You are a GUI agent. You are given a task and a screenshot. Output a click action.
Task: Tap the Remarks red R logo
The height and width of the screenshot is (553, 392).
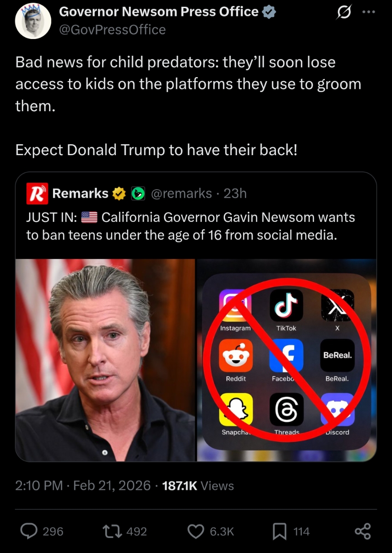coord(37,194)
